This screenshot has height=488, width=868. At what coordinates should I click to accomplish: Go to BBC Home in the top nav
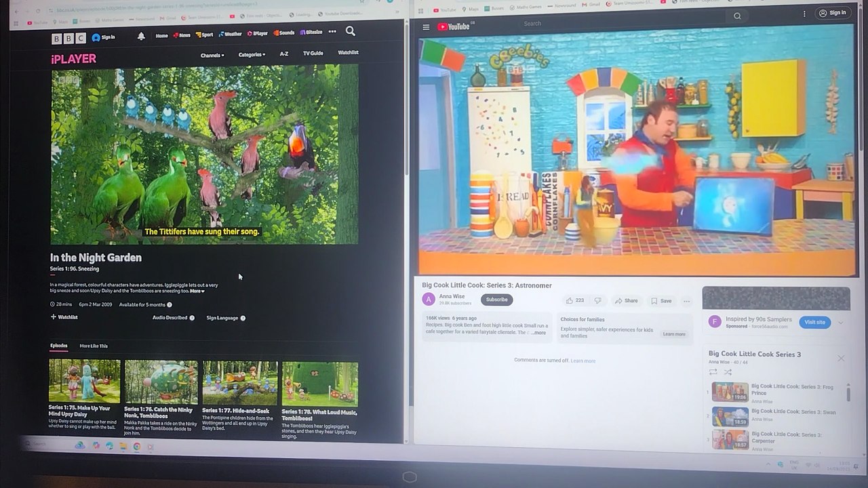point(161,35)
